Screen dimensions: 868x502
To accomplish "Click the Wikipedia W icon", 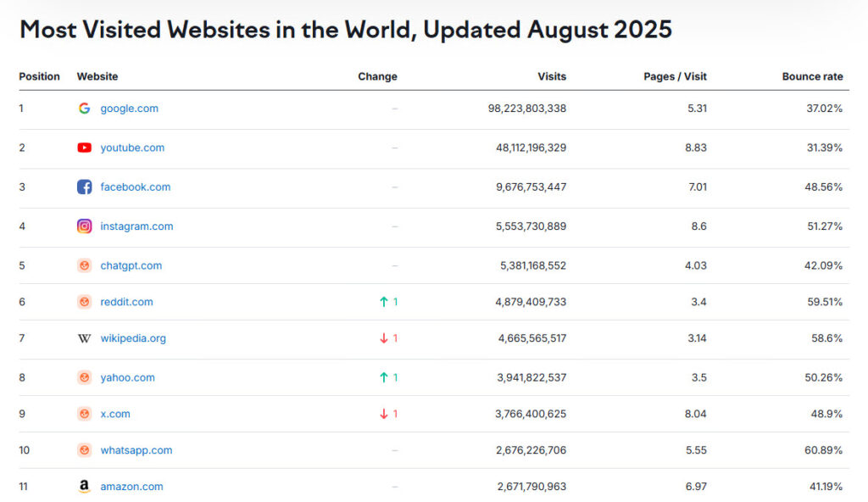I will 84,338.
